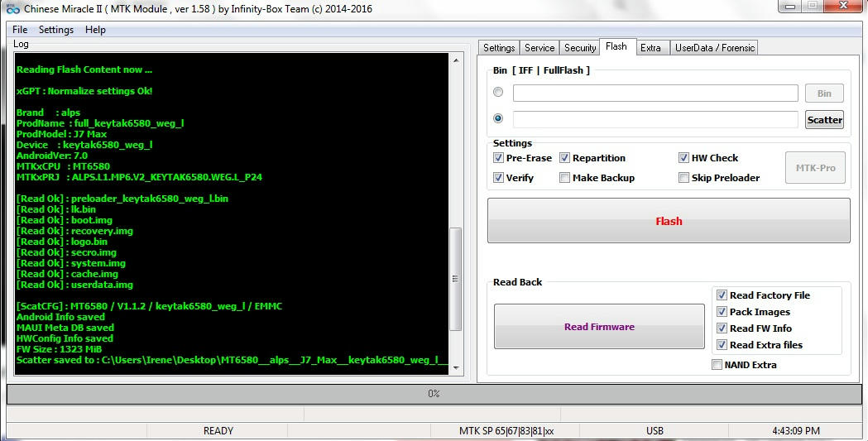Click the log line '[Read Ok] : boot.img'

pos(65,220)
